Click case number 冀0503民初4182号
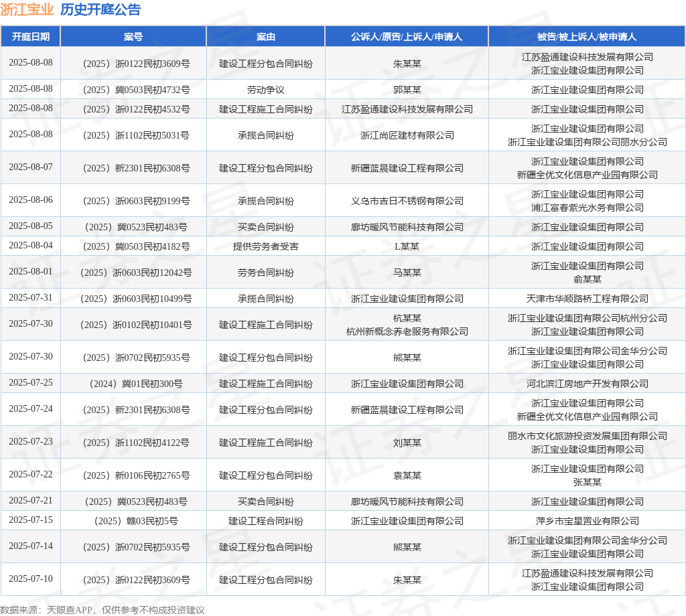The width and height of the screenshot is (686, 616). pos(137,246)
